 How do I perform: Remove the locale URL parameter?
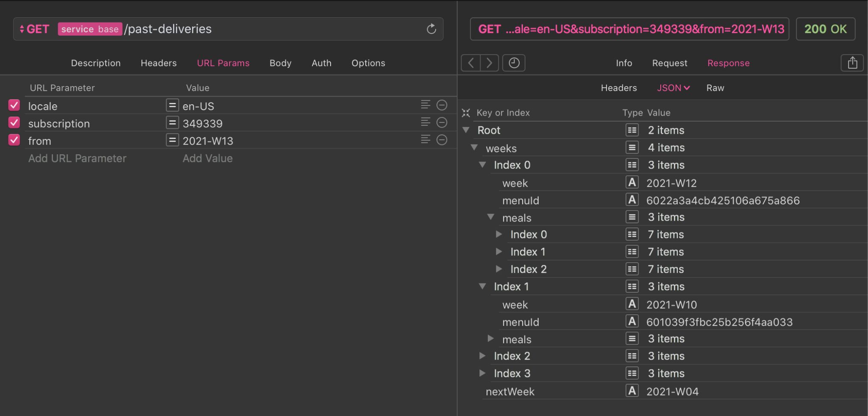(x=442, y=105)
